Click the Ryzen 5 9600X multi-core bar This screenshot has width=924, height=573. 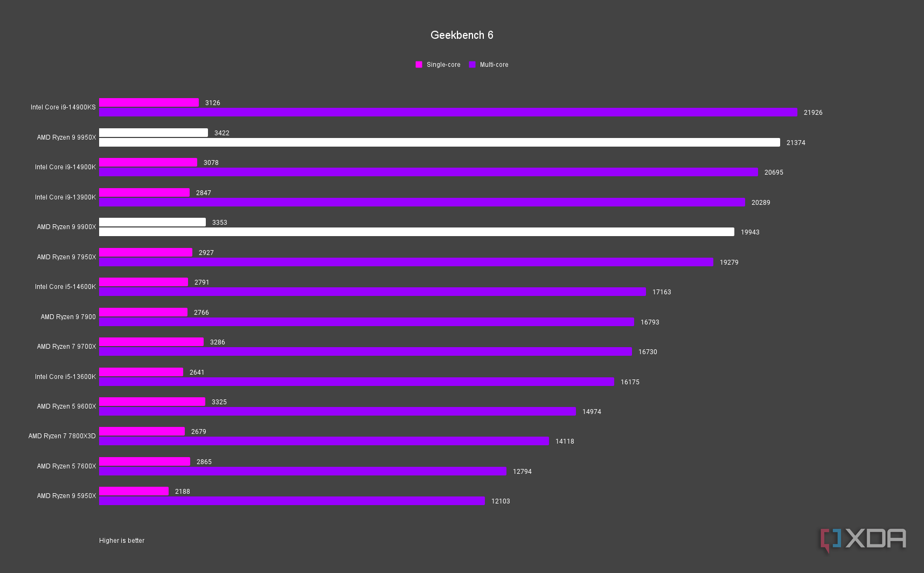pos(337,412)
